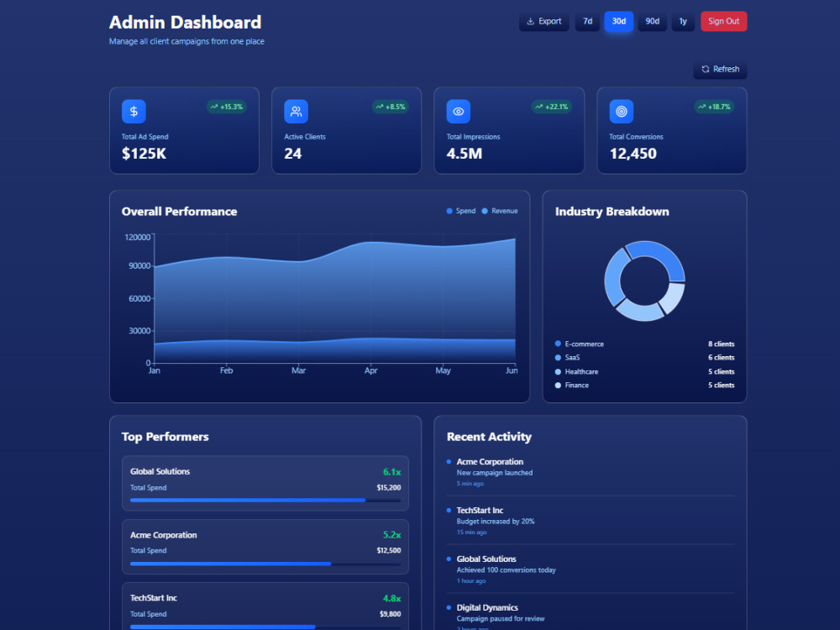The width and height of the screenshot is (840, 630).
Task: Click the bullet beside Global Solutions activity
Action: [x=449, y=559]
